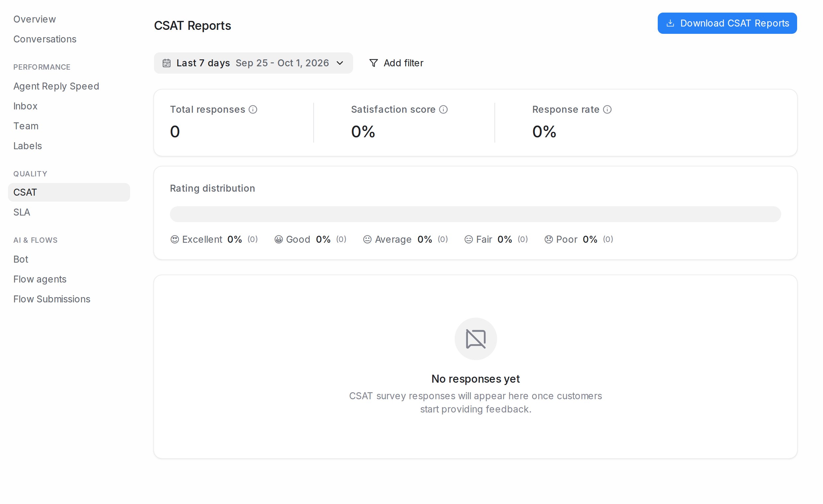This screenshot has width=823, height=504.
Task: Click the download arrow icon
Action: tap(670, 23)
